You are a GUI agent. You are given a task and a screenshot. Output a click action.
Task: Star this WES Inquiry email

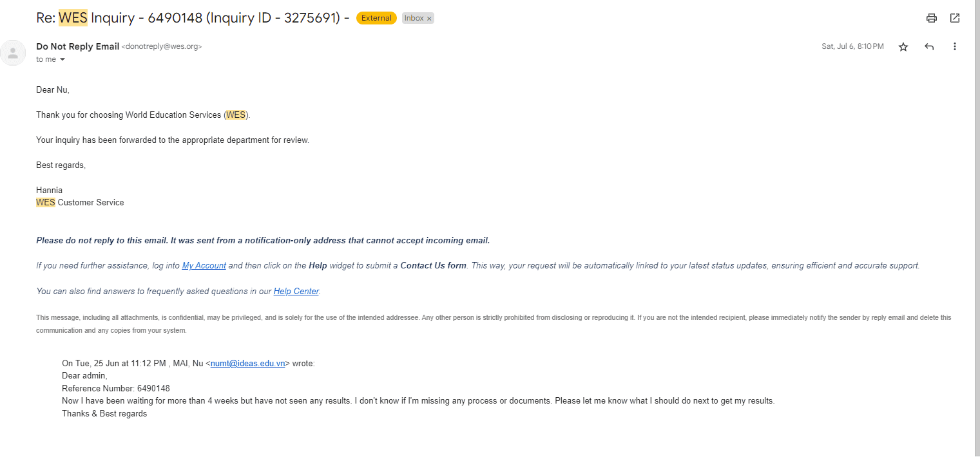[x=903, y=46]
